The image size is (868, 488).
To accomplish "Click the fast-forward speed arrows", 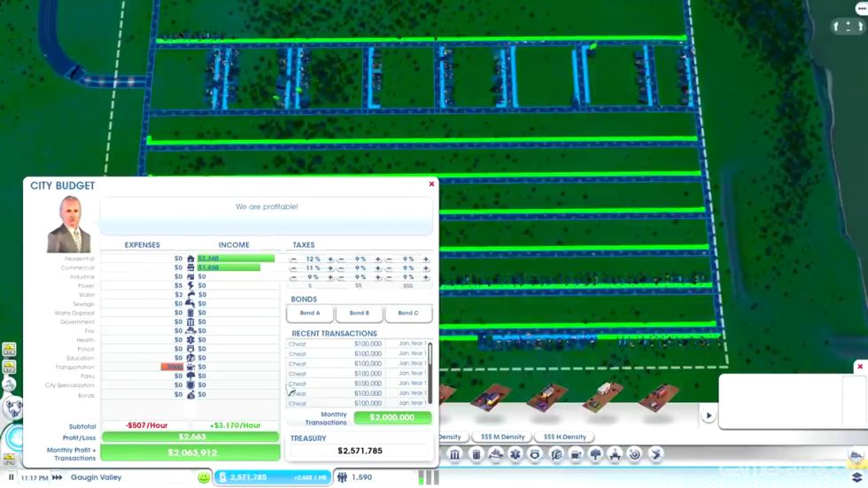I will click(x=57, y=477).
